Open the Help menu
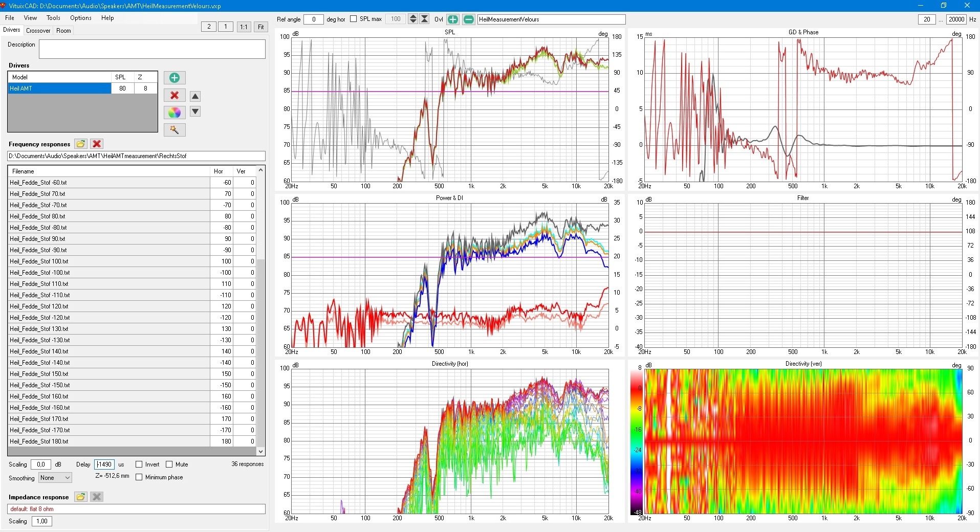980x532 pixels. 107,18
